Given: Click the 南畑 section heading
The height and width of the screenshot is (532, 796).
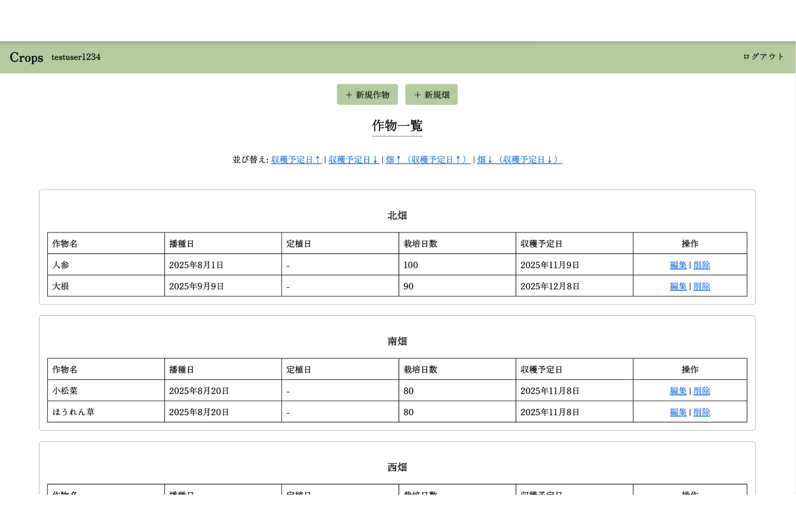Looking at the screenshot, I should pos(397,341).
